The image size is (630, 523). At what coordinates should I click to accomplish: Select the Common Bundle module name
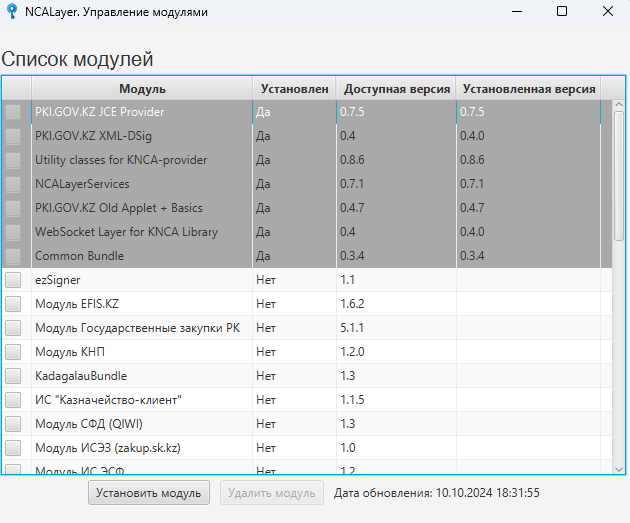(79, 256)
